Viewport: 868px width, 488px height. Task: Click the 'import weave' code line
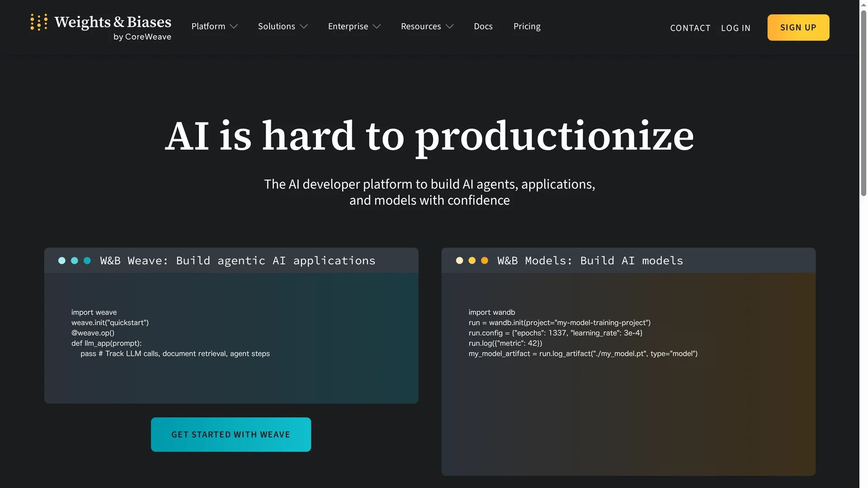94,312
